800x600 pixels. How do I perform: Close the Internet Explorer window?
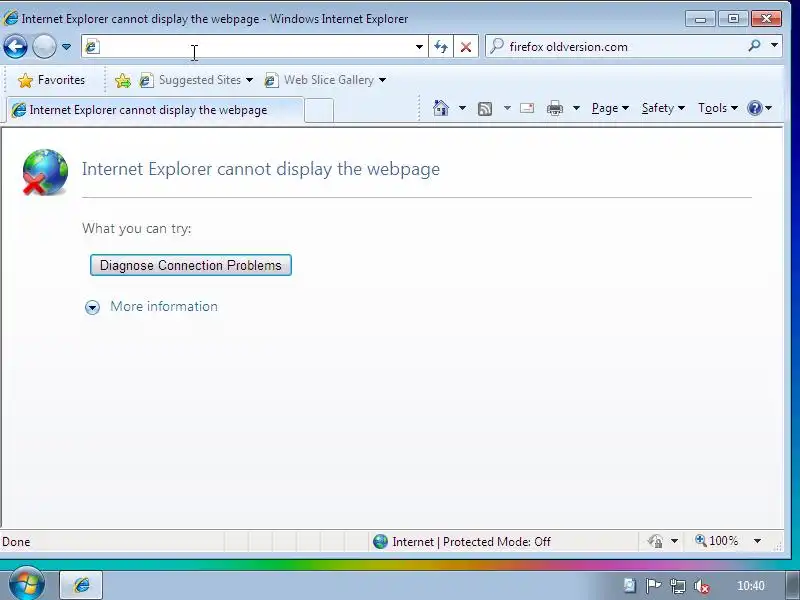point(766,19)
